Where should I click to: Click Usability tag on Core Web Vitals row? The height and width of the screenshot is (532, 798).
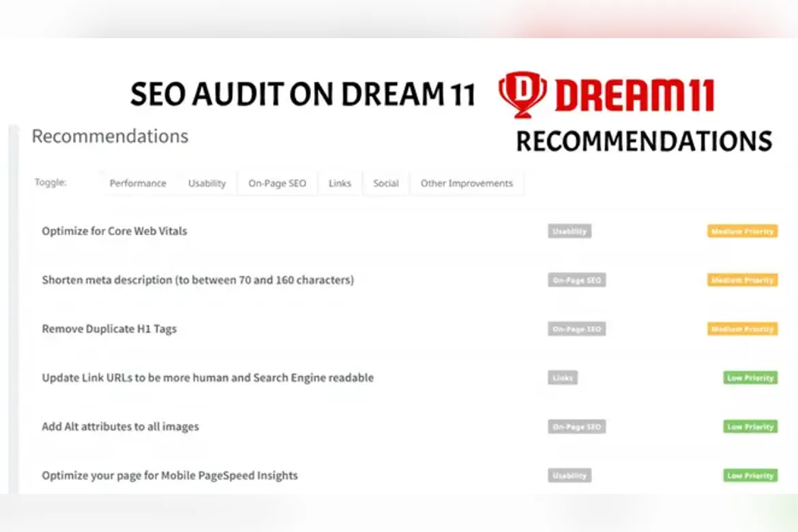[570, 231]
